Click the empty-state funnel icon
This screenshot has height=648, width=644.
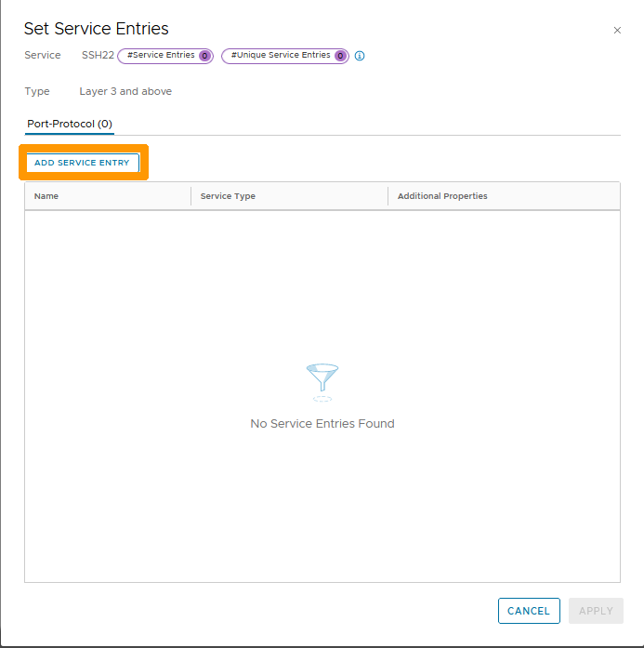click(322, 380)
